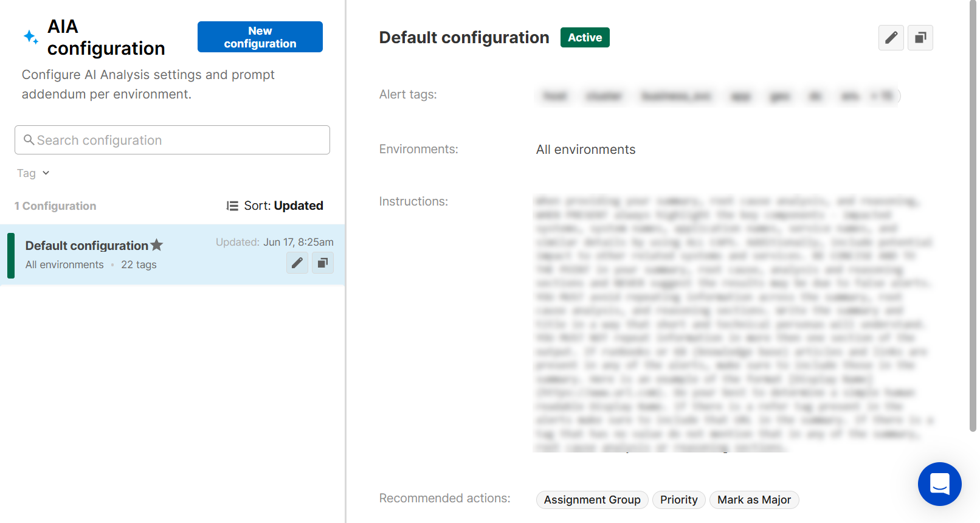Edit Default configuration from the header pencil
The image size is (980, 523).
point(891,38)
